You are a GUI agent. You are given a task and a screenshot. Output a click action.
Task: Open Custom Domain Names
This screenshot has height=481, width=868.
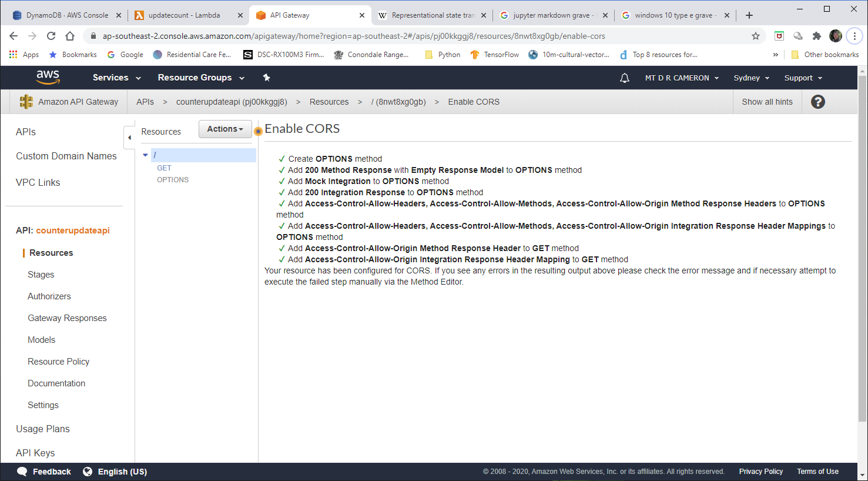tap(66, 156)
